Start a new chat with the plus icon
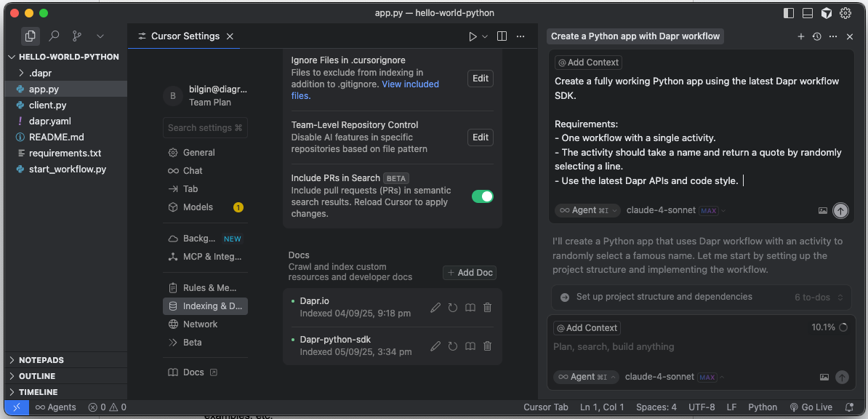868x419 pixels. click(801, 36)
